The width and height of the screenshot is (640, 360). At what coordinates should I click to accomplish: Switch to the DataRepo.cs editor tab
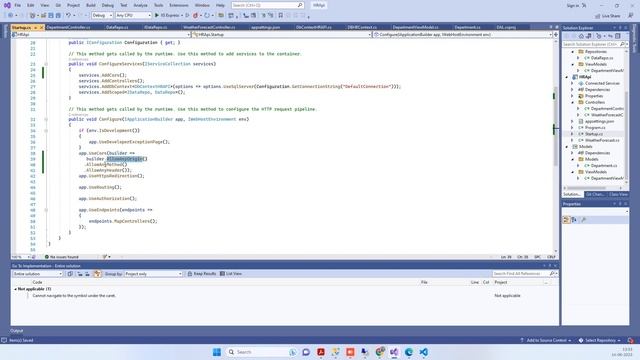117,27
